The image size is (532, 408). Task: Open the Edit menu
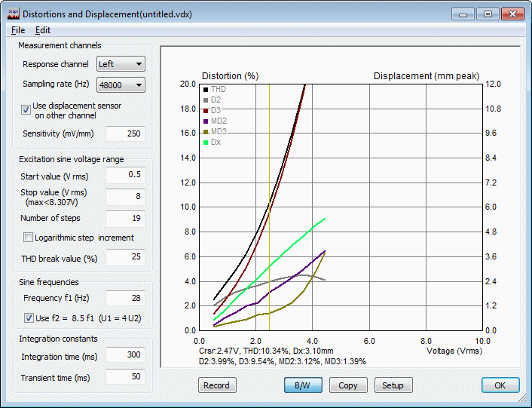[43, 30]
